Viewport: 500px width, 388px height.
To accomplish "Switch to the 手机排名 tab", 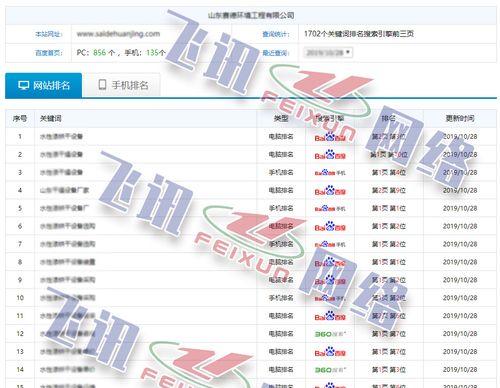I will 122,85.
